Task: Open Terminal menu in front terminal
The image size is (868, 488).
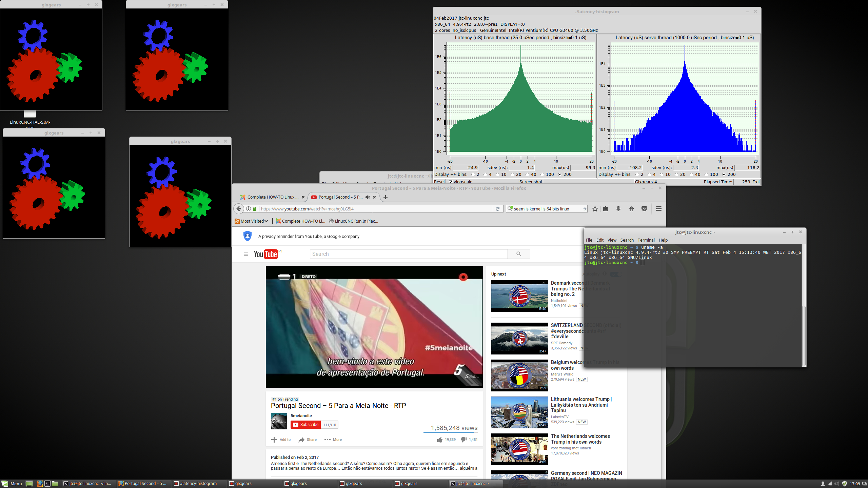Action: [x=646, y=240]
